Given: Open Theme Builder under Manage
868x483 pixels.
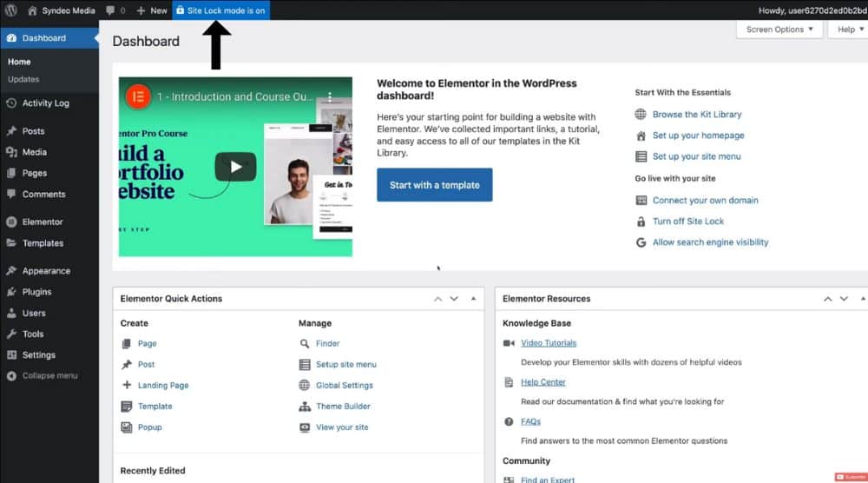Looking at the screenshot, I should pos(343,407).
